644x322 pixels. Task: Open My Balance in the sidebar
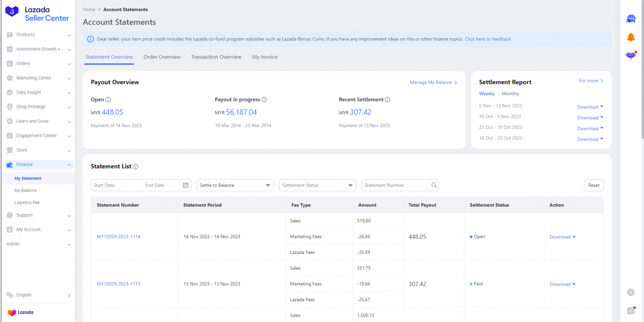click(26, 191)
